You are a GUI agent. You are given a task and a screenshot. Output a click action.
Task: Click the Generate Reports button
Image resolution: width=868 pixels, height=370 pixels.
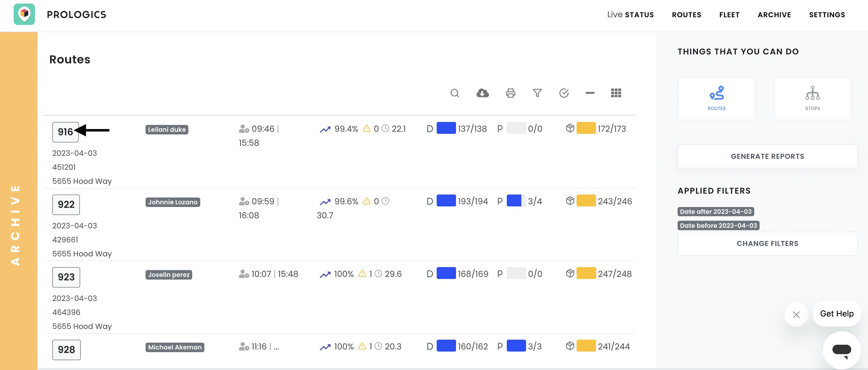point(767,156)
